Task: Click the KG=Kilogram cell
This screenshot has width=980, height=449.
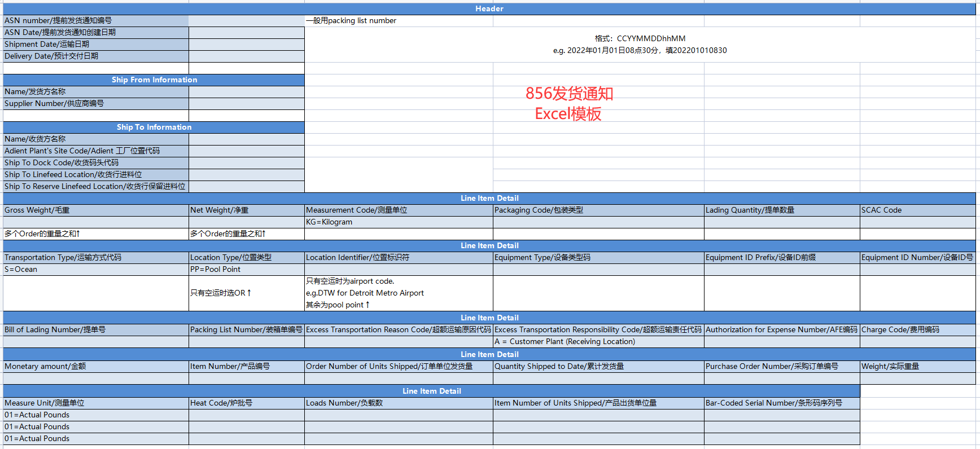Action: coord(398,222)
